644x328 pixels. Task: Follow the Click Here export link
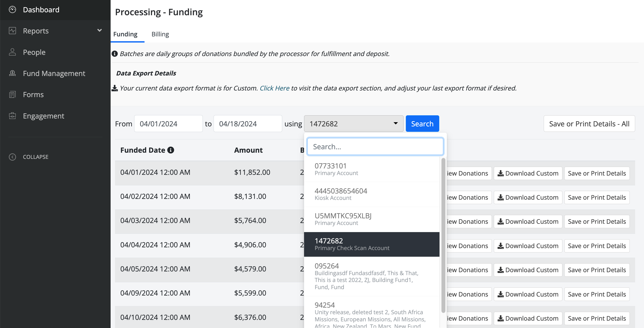click(274, 88)
